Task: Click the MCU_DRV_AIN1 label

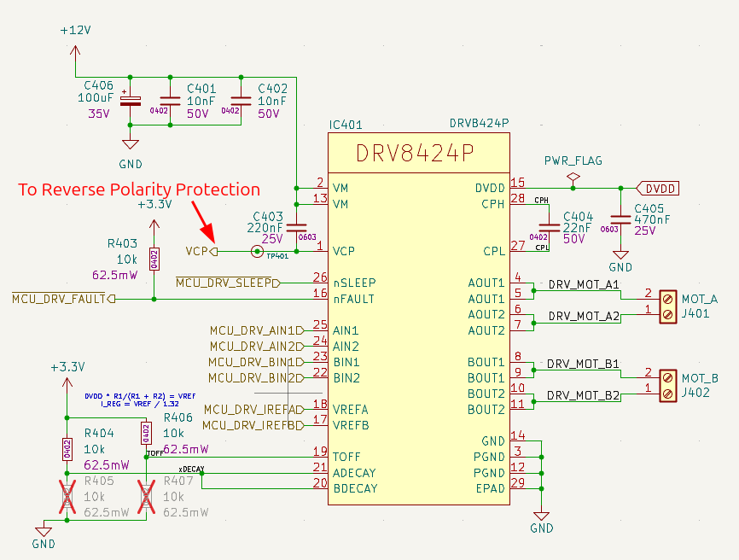Action: pyautogui.click(x=257, y=330)
